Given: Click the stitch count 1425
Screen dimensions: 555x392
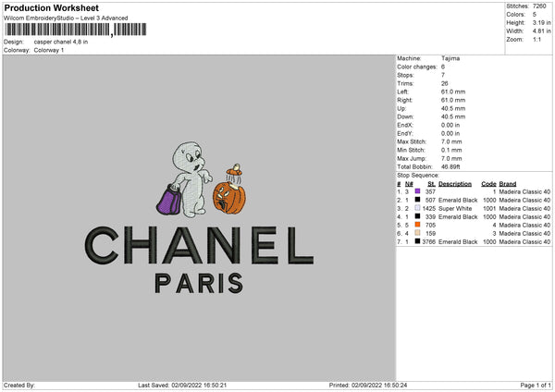Looking at the screenshot, I should tap(428, 208).
